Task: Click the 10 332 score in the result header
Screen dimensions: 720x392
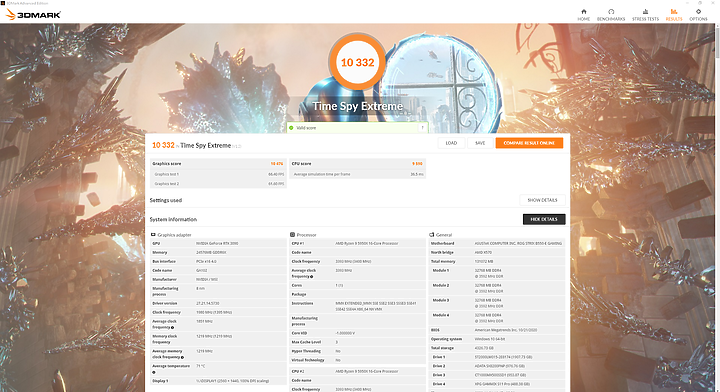Action: click(x=163, y=145)
